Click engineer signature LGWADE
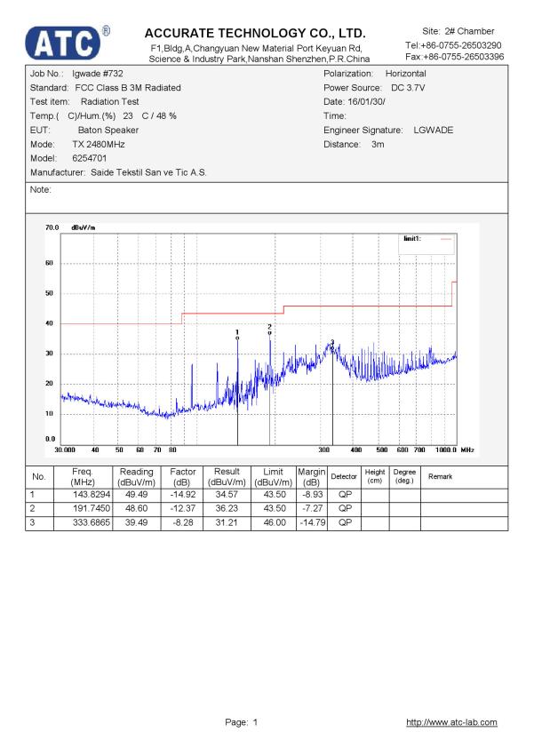Viewport: 534px width, 756px height. [434, 131]
